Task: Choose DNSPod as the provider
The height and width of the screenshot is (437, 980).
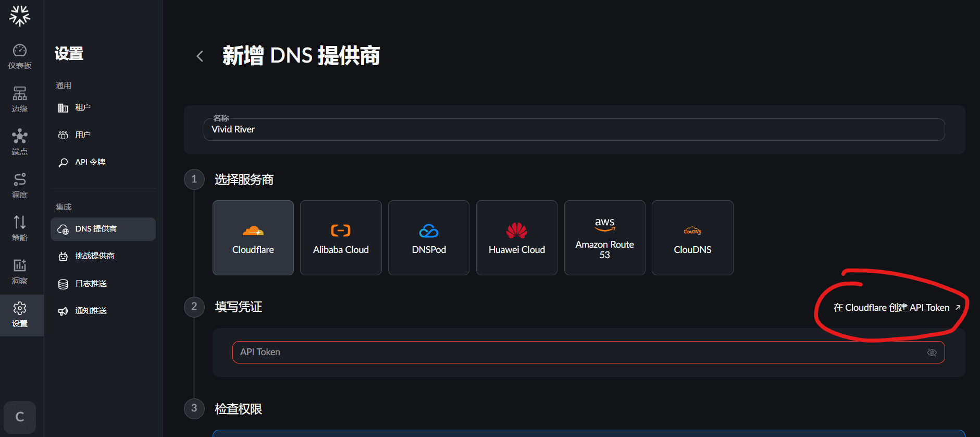Action: tap(429, 238)
